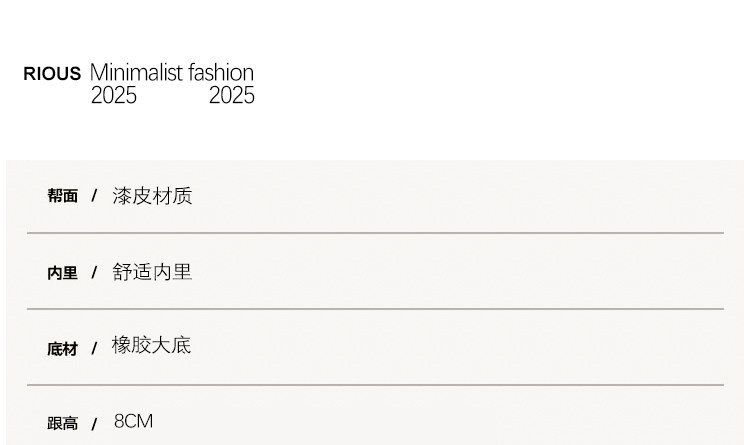Click the divider line below 舒适内里
Screen dimensions: 750x445
(x=375, y=309)
